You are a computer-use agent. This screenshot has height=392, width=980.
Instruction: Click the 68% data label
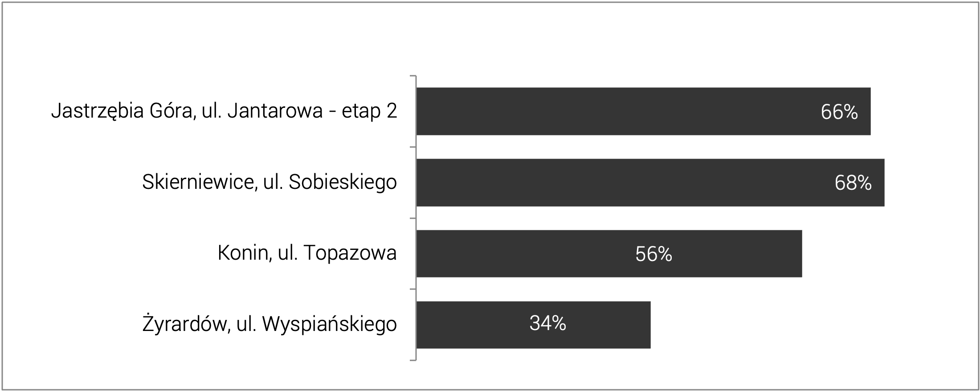tap(853, 183)
